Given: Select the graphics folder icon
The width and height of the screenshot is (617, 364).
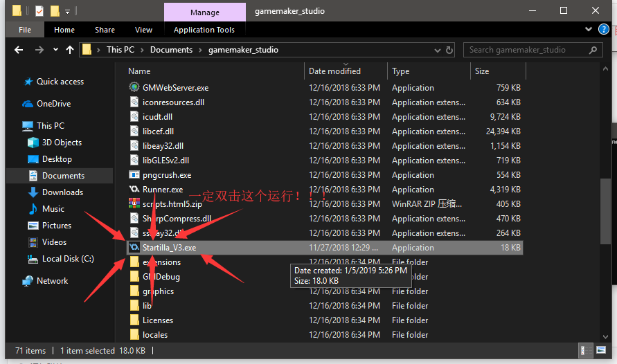Looking at the screenshot, I should click(x=134, y=291).
